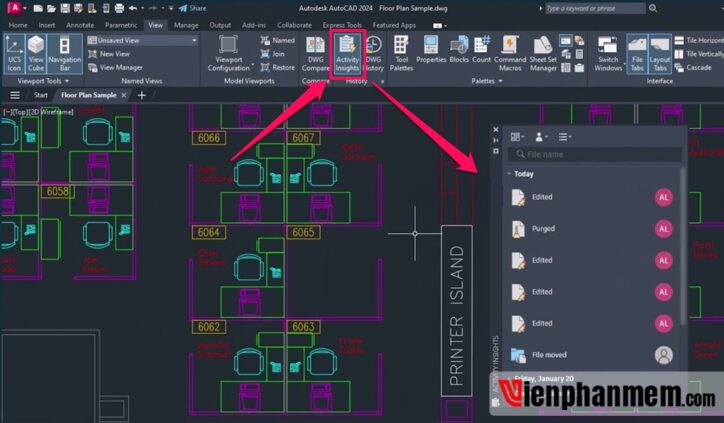The width and height of the screenshot is (724, 423).
Task: Close the Floor Plan Sample tab
Action: point(124,95)
